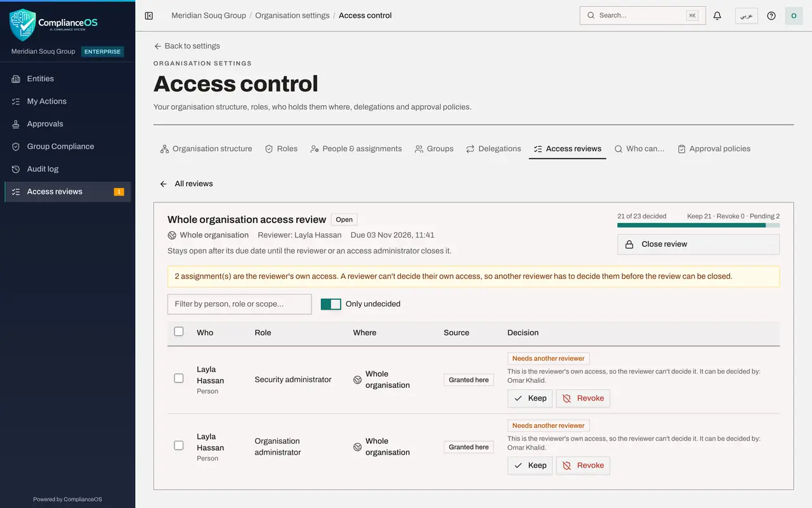Viewport: 812px width, 508px height.
Task: Switch to Roles tab
Action: pos(281,149)
